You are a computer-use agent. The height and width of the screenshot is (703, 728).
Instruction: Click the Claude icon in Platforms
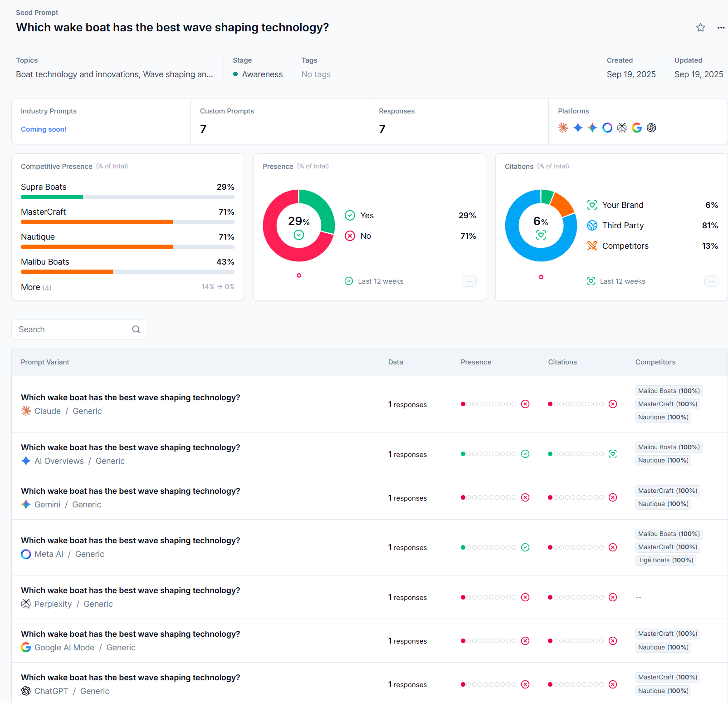pos(563,128)
